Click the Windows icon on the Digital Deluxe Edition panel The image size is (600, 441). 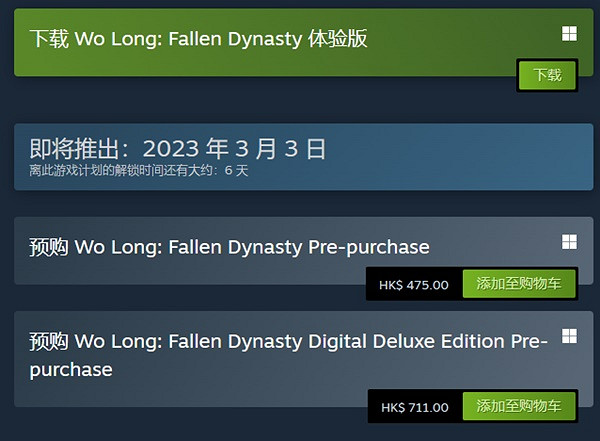[569, 336]
